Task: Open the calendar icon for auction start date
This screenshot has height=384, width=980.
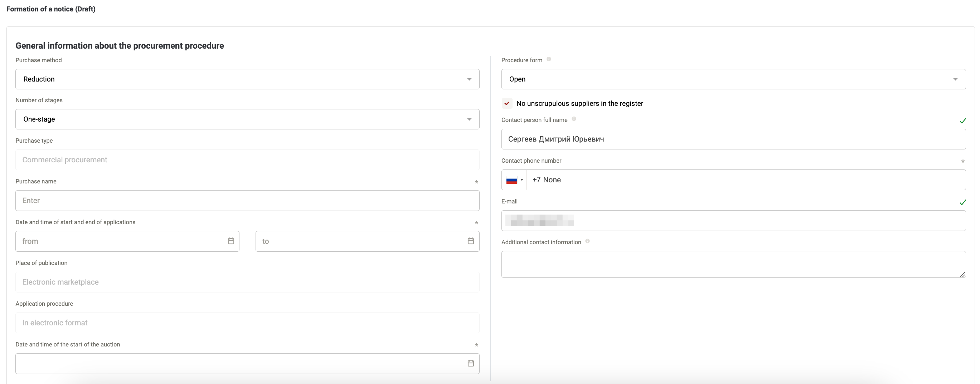Action: pyautogui.click(x=471, y=364)
